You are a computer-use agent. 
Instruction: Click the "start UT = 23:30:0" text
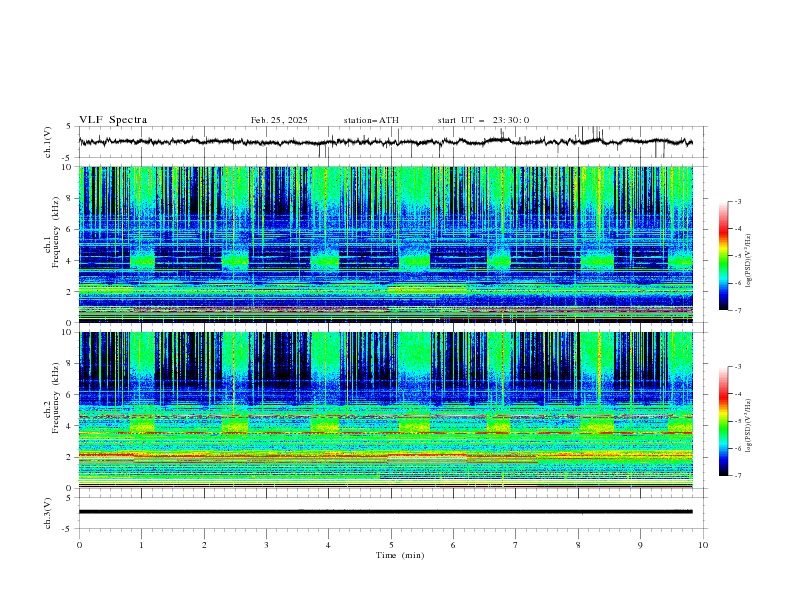(483, 120)
